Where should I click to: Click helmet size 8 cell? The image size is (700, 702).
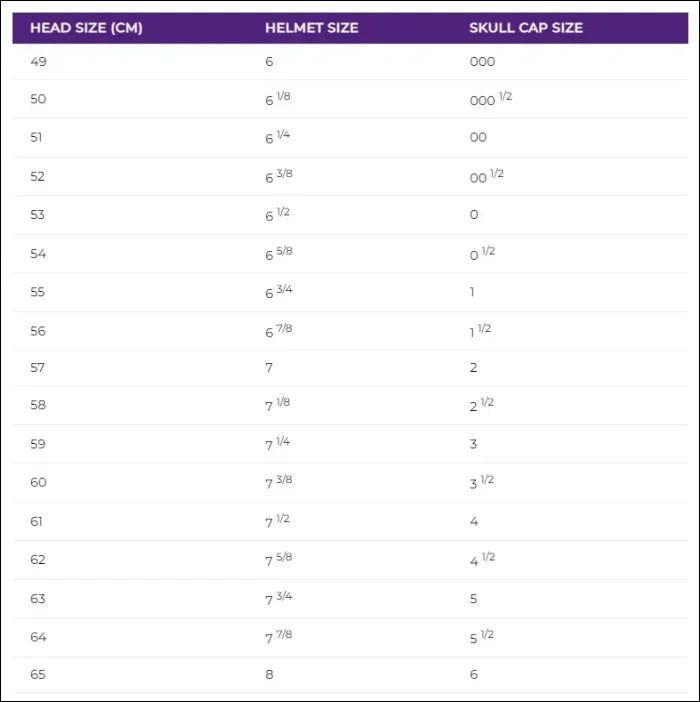click(x=270, y=675)
